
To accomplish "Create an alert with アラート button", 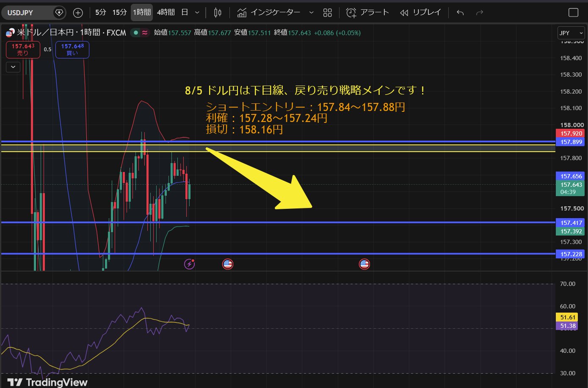I will [x=367, y=13].
